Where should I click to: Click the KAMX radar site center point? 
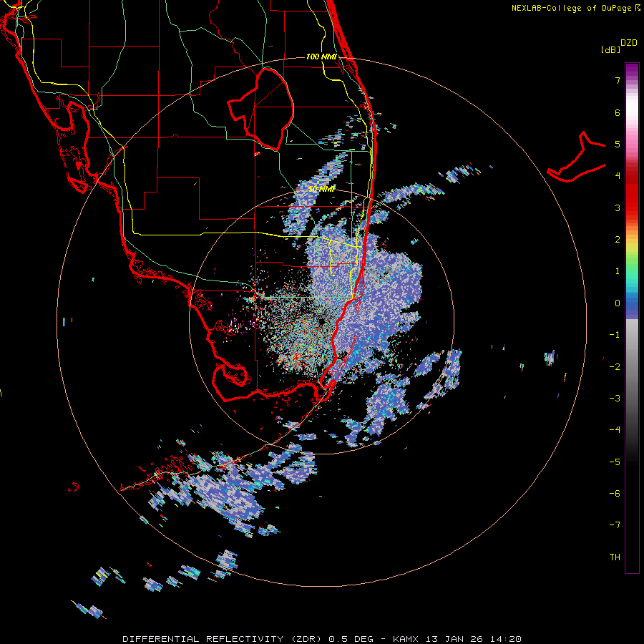pyautogui.click(x=321, y=321)
